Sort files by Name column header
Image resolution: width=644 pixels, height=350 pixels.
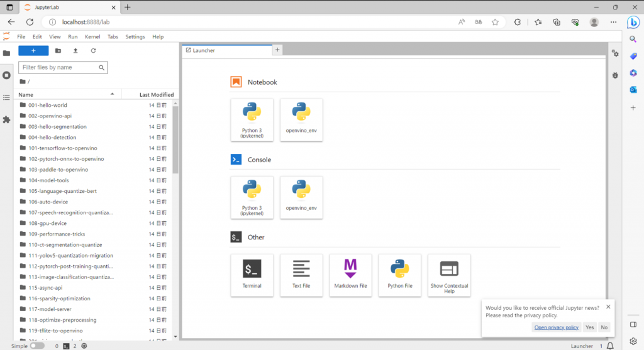tap(68, 94)
